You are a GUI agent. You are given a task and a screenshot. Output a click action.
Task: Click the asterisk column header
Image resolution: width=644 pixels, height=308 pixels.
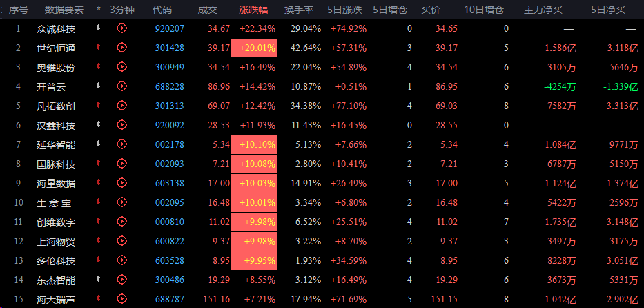99,9
